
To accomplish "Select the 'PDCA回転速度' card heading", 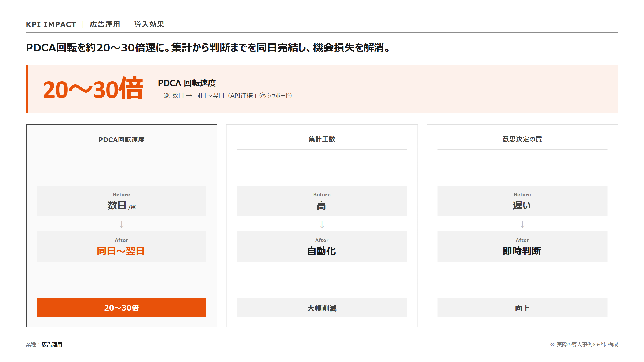I will [121, 140].
